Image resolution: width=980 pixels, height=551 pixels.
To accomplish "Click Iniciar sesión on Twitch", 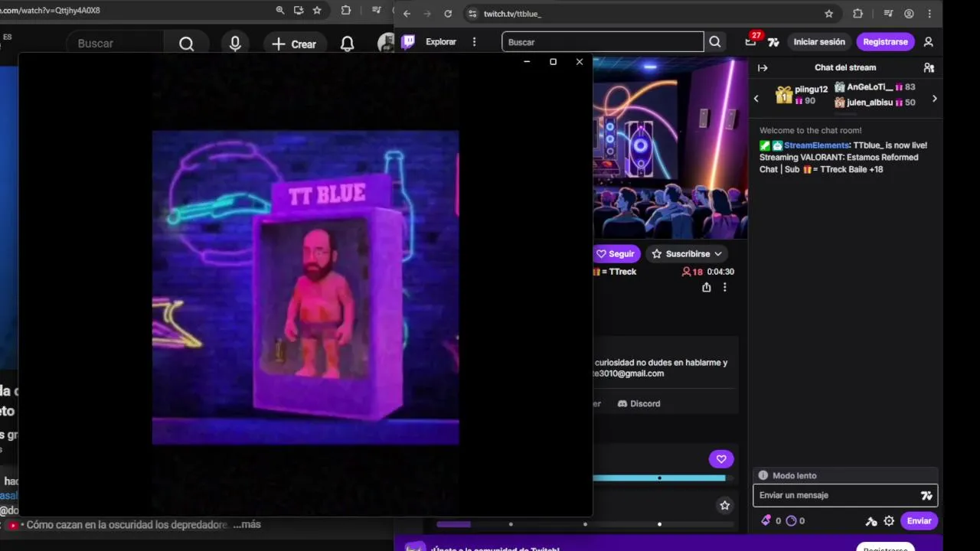I will coord(819,42).
